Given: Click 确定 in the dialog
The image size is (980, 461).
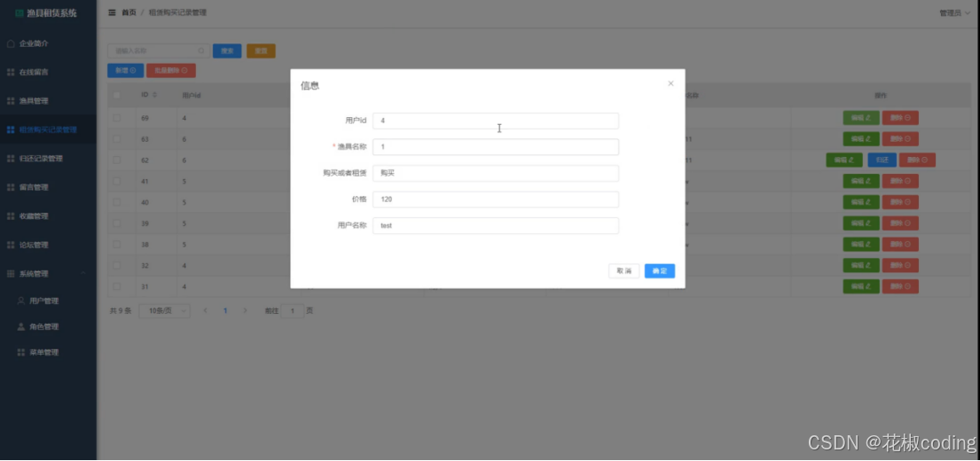Looking at the screenshot, I should (660, 271).
